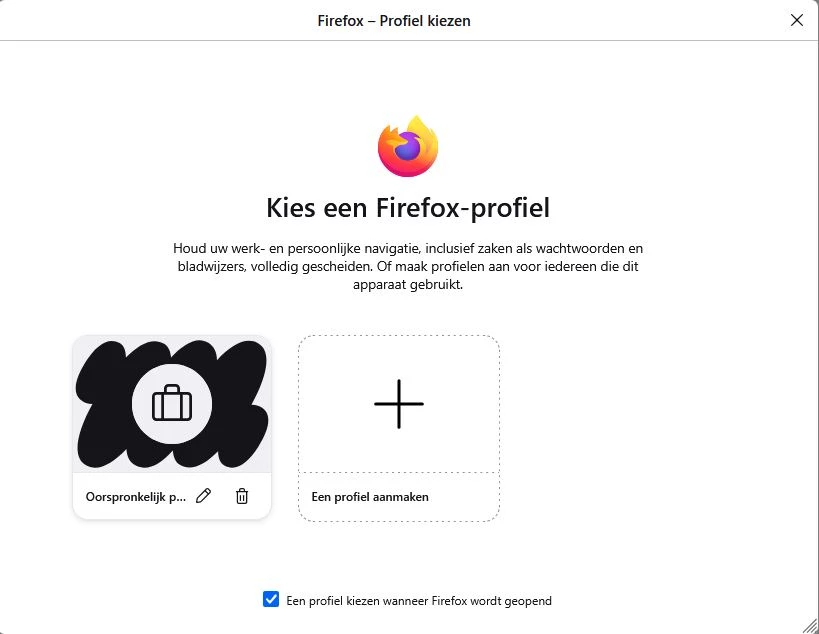This screenshot has width=819, height=634.
Task: Click the description line starting 'bladwijzers, volledig gescheiden'
Action: point(408,266)
